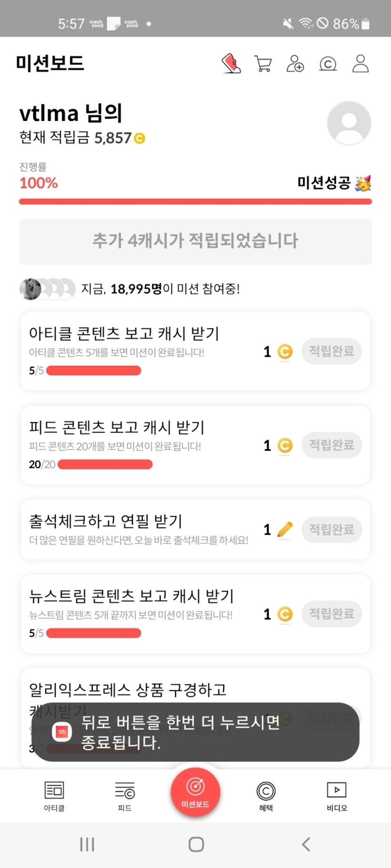391x868 pixels.
Task: Switch to the 피드 tab
Action: point(125,796)
